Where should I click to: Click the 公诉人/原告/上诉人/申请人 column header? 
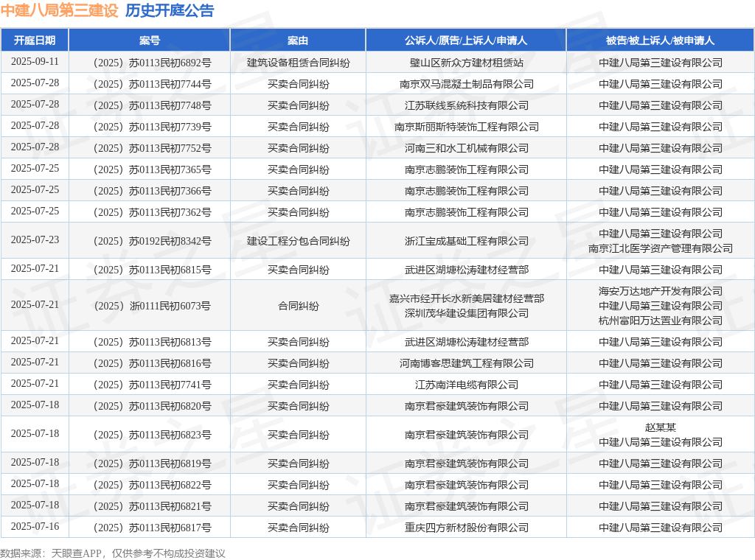(x=466, y=41)
